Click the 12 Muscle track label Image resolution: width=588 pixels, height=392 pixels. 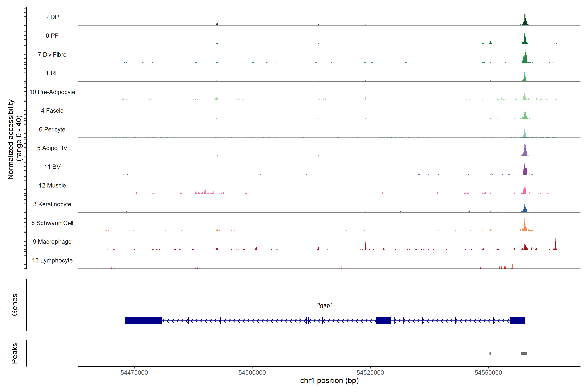(x=52, y=186)
